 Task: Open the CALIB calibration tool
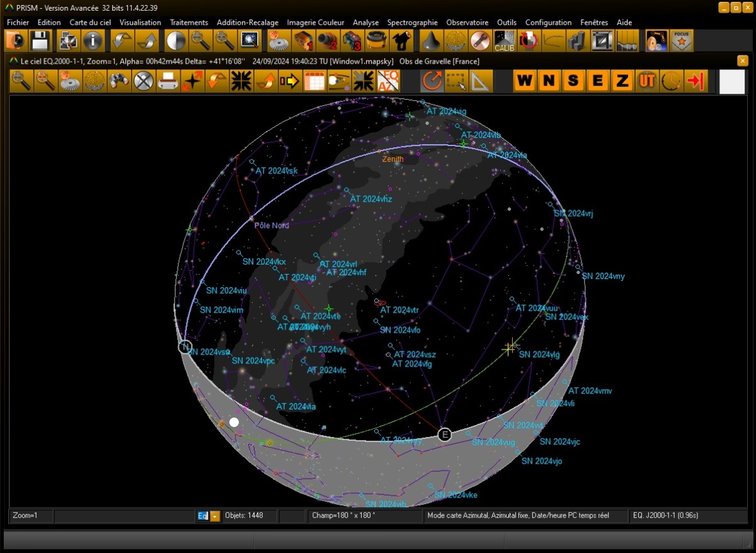[x=505, y=41]
